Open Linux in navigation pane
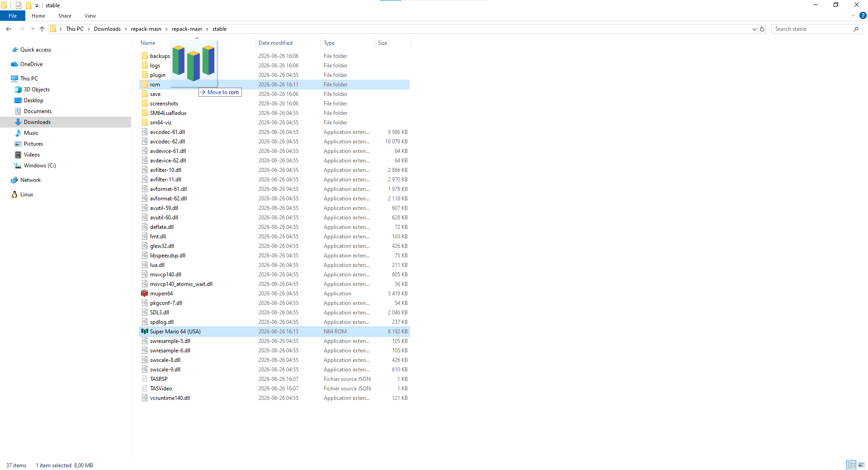The height and width of the screenshot is (470, 868). [x=27, y=195]
